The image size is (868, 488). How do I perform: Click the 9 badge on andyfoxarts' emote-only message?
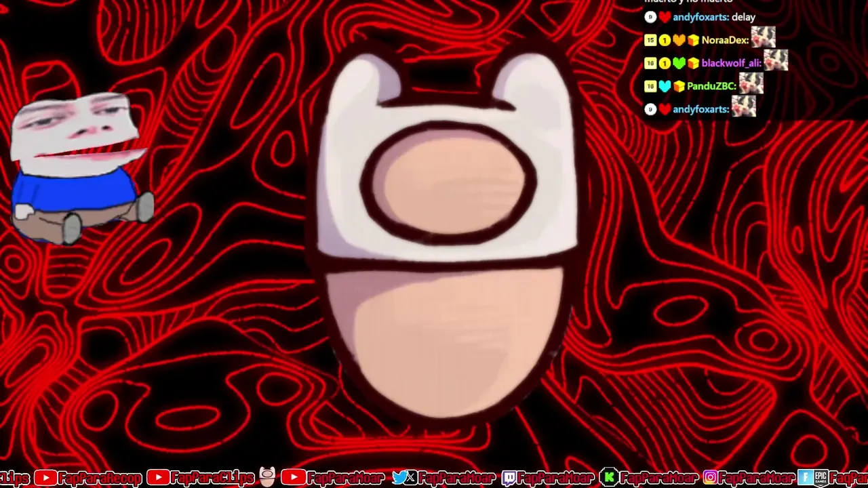tap(650, 110)
